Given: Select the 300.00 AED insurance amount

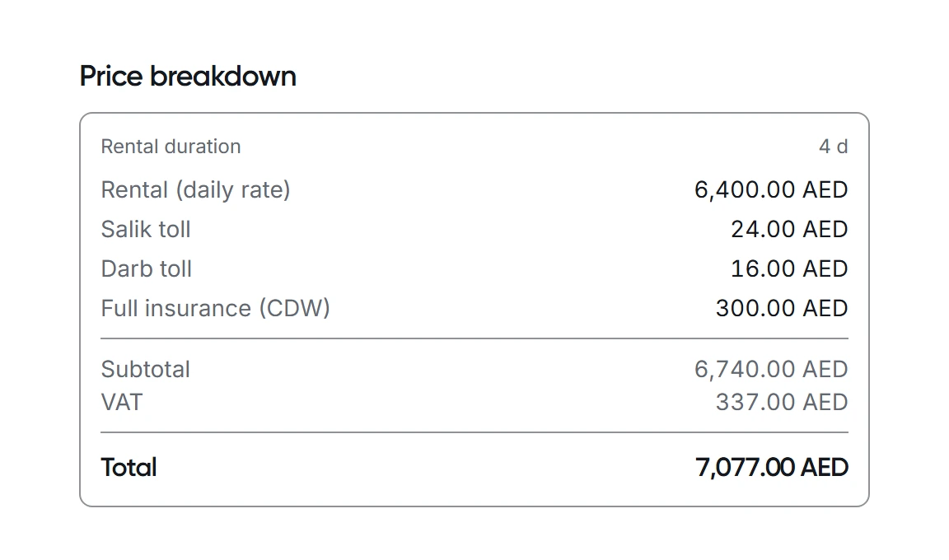Looking at the screenshot, I should [x=782, y=309].
